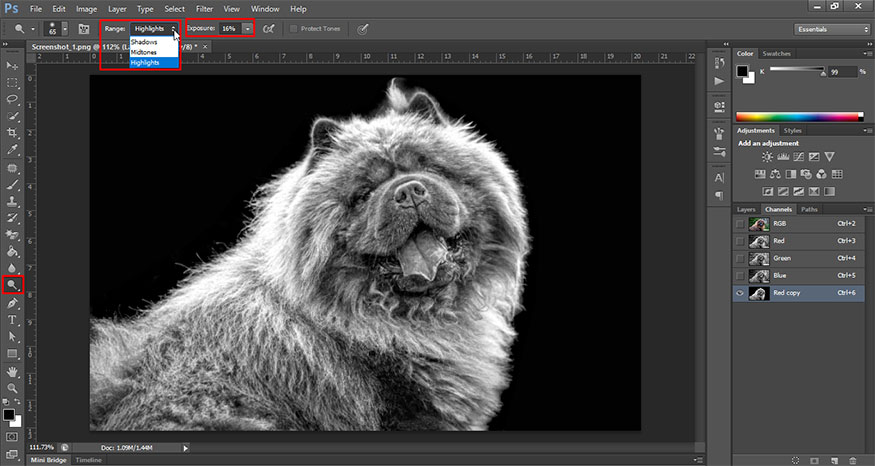Image resolution: width=875 pixels, height=466 pixels.
Task: Open the Character panel icon
Action: [719, 178]
